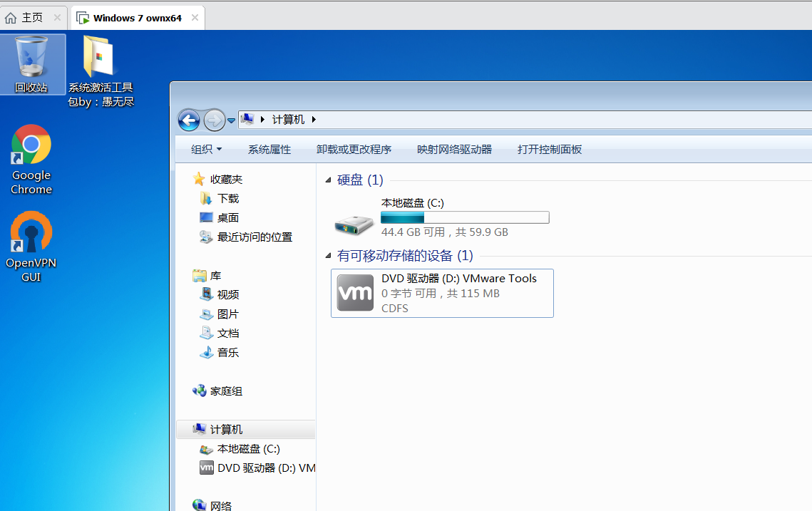The image size is (812, 511).
Task: Click the Explorer Back arrow button
Action: pos(189,120)
